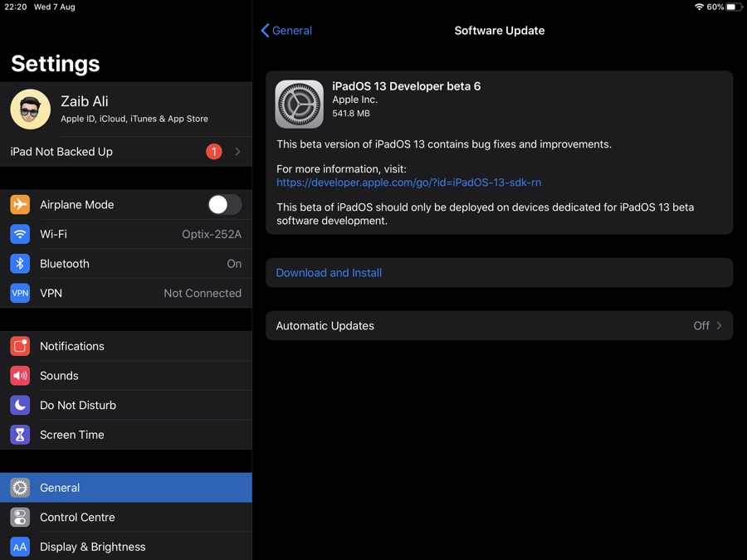Tap the Control Centre toggles icon
Image resolution: width=747 pixels, height=560 pixels.
pyautogui.click(x=20, y=517)
